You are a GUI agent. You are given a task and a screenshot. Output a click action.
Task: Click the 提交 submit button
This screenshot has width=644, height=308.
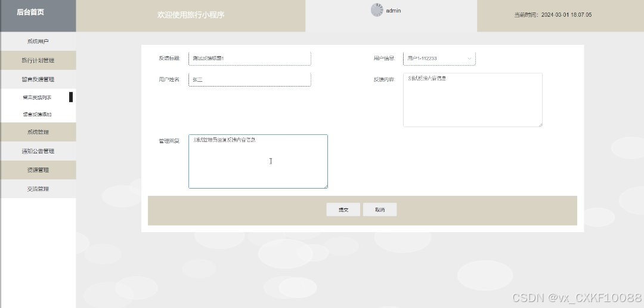tap(343, 210)
